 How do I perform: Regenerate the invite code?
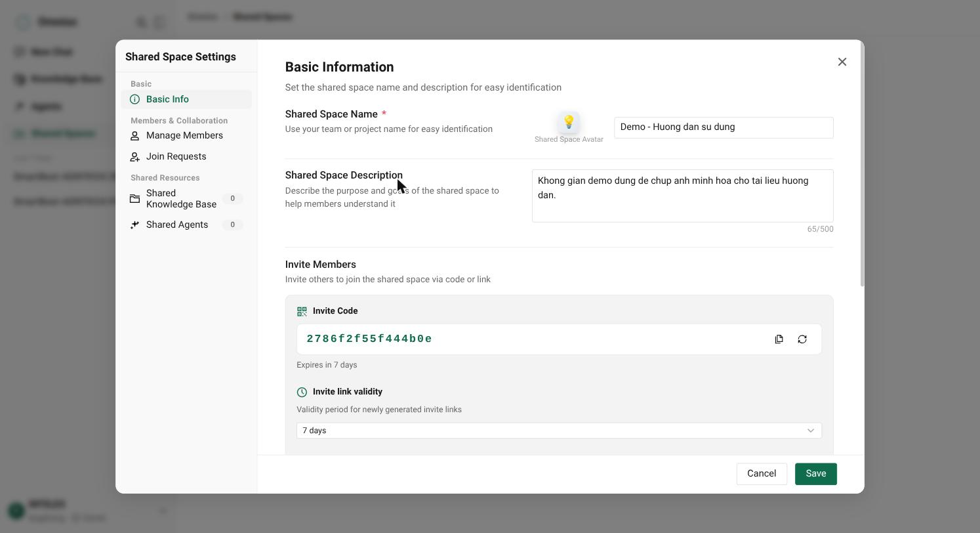[x=802, y=339]
